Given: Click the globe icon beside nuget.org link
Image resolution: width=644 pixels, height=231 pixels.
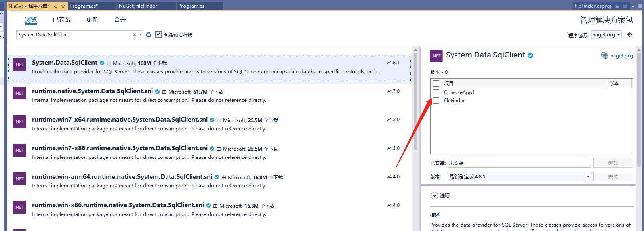Looking at the screenshot, I should pos(604,55).
